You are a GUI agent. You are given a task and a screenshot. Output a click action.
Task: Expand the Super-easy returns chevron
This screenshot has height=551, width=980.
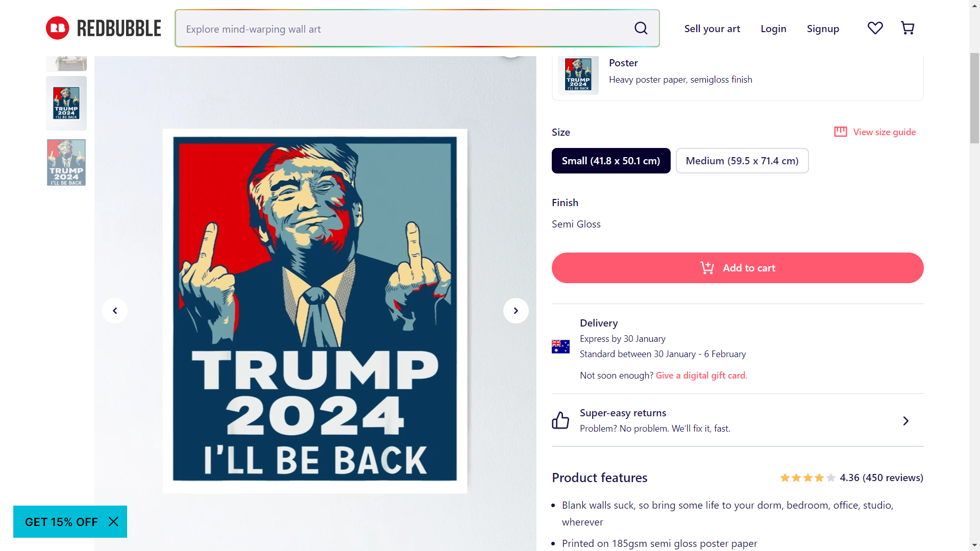coord(905,421)
